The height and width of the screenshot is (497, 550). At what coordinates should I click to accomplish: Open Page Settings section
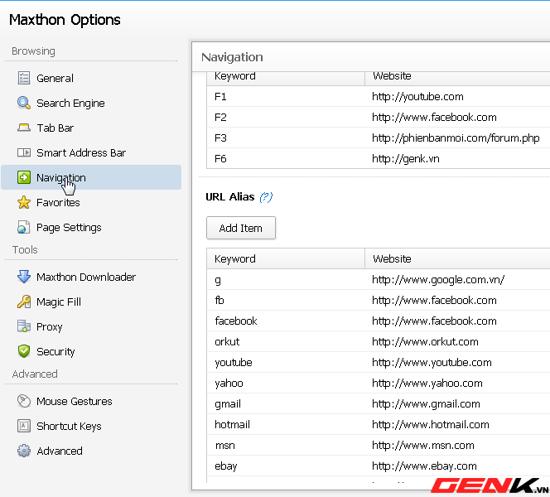(x=69, y=228)
